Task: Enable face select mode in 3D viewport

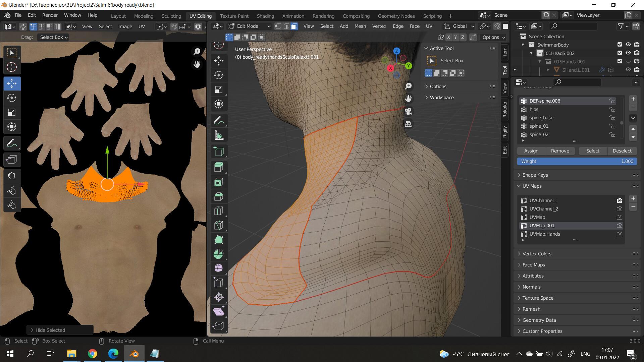Action: [x=294, y=26]
